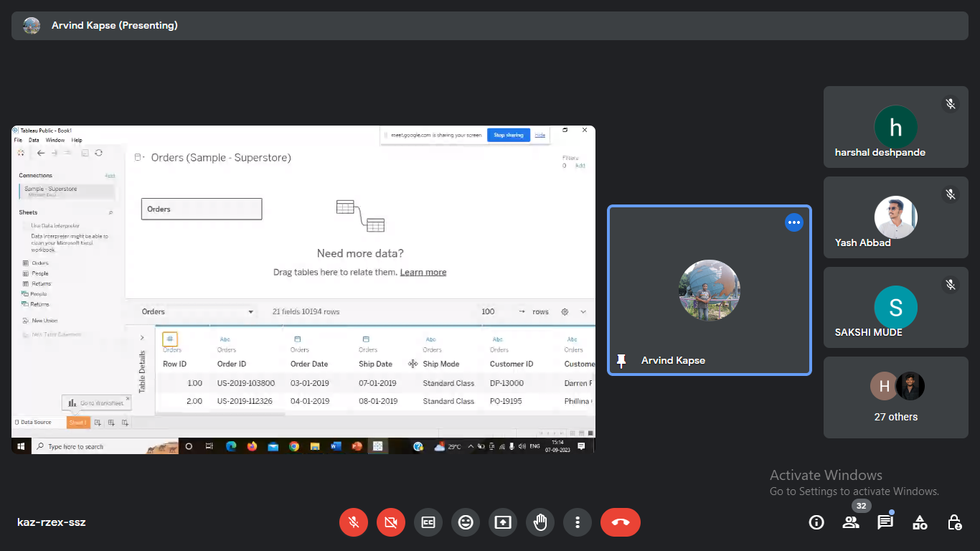980x551 pixels.
Task: Click the Stop sharing button
Action: coord(509,135)
